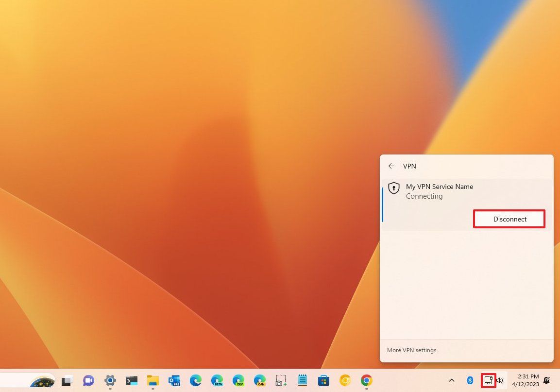The height and width of the screenshot is (392, 560).
Task: Click the Disconnect button
Action: (x=509, y=219)
